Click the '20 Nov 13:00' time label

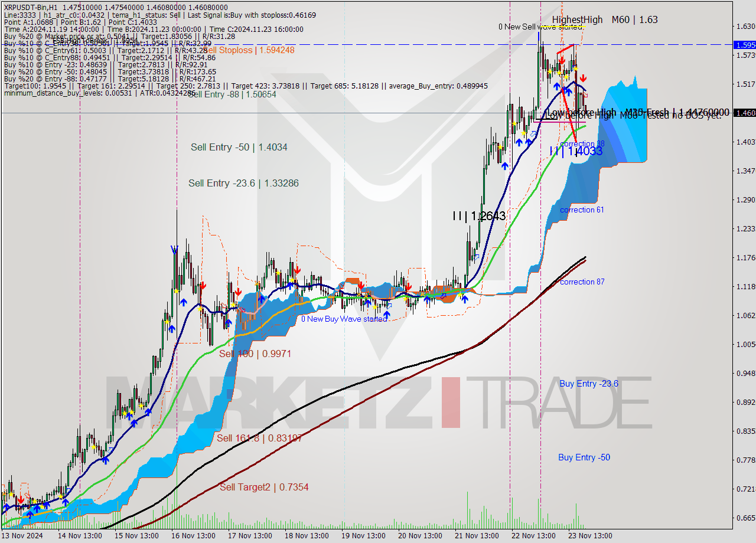click(420, 536)
